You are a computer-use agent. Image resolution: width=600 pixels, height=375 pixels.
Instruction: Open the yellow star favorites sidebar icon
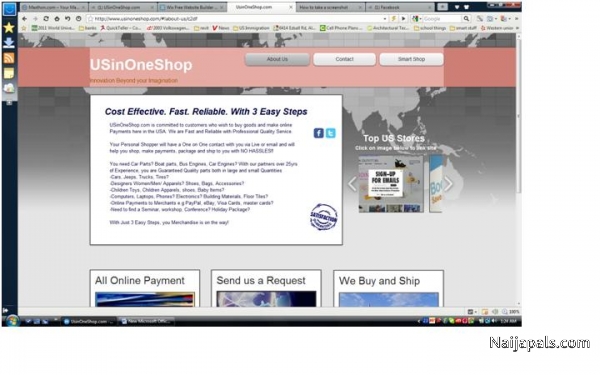[9, 28]
